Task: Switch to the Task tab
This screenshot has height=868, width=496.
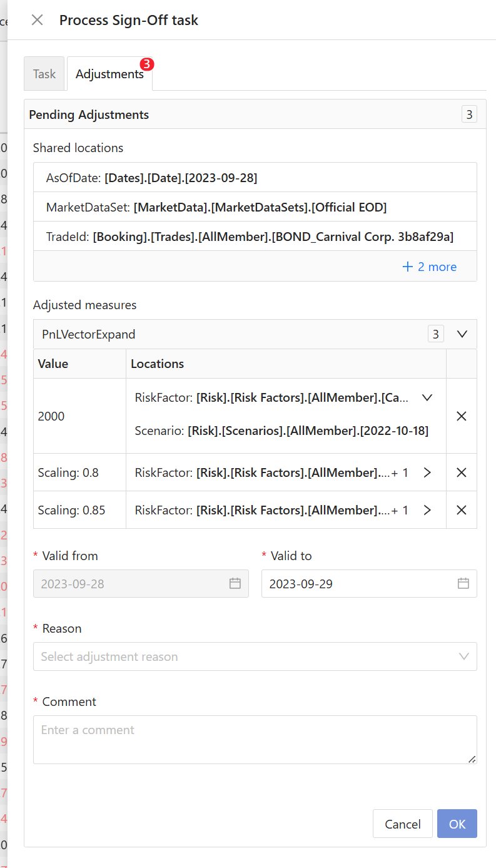Action: [x=44, y=74]
